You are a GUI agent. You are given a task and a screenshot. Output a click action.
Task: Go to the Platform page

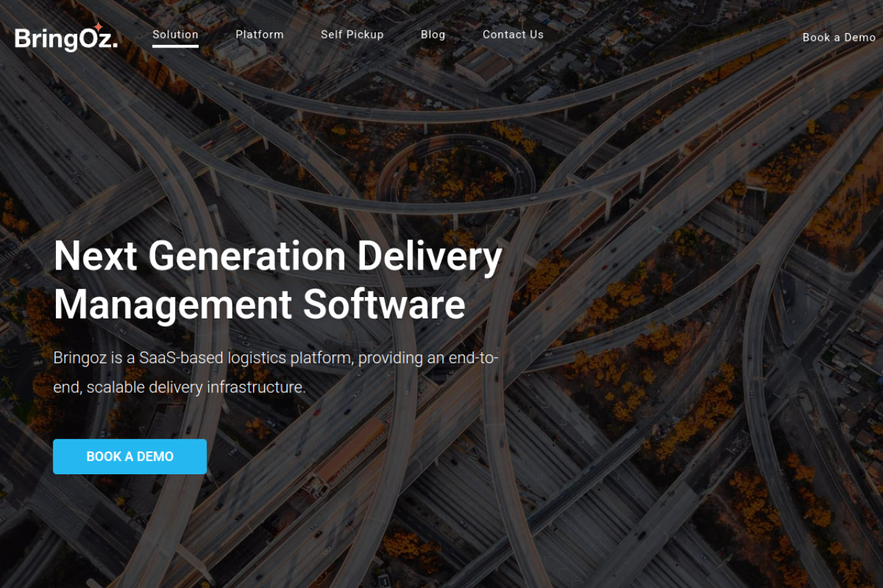click(x=259, y=34)
